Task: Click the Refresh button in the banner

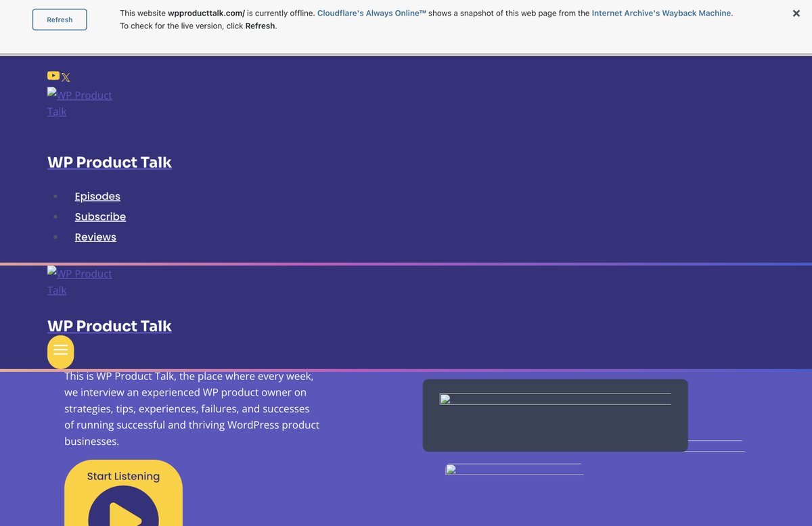Action: 60,20
